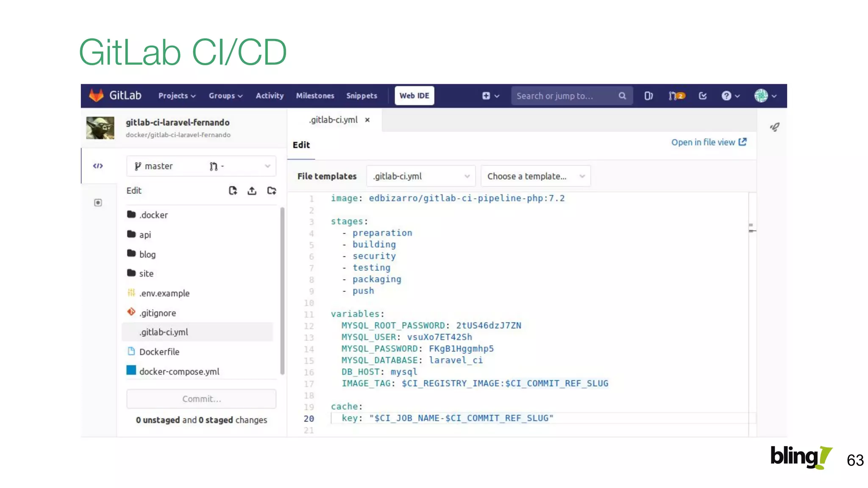The width and height of the screenshot is (868, 488).
Task: Open the help question mark menu
Action: [730, 96]
